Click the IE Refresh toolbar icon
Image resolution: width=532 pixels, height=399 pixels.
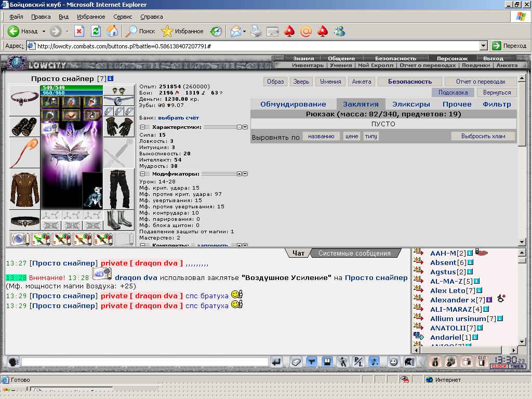(96, 31)
